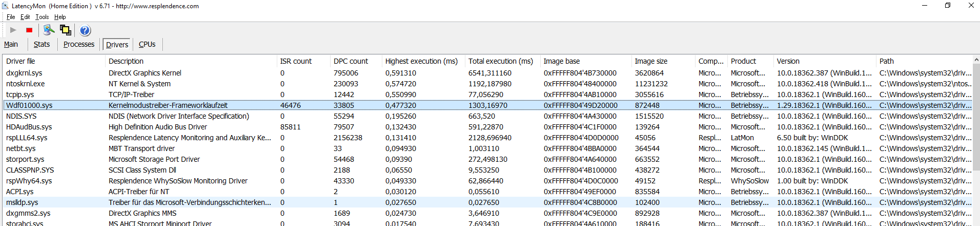Select the CLASSPNP.SYS driver row
The width and height of the screenshot is (980, 226).
click(x=487, y=170)
